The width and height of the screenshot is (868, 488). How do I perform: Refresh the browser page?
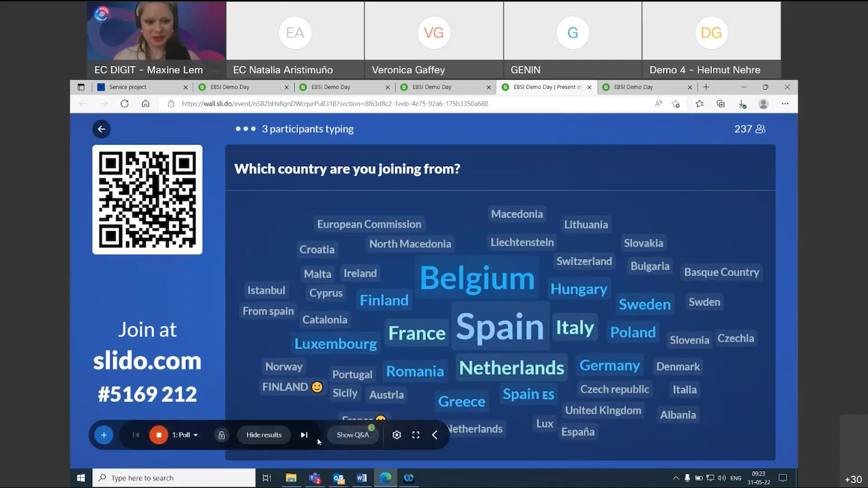pos(124,104)
